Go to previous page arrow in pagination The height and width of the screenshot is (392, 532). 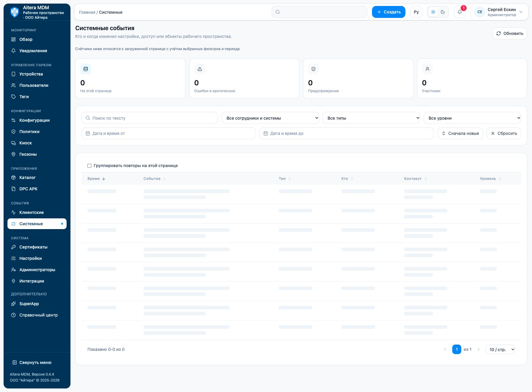tap(445, 349)
